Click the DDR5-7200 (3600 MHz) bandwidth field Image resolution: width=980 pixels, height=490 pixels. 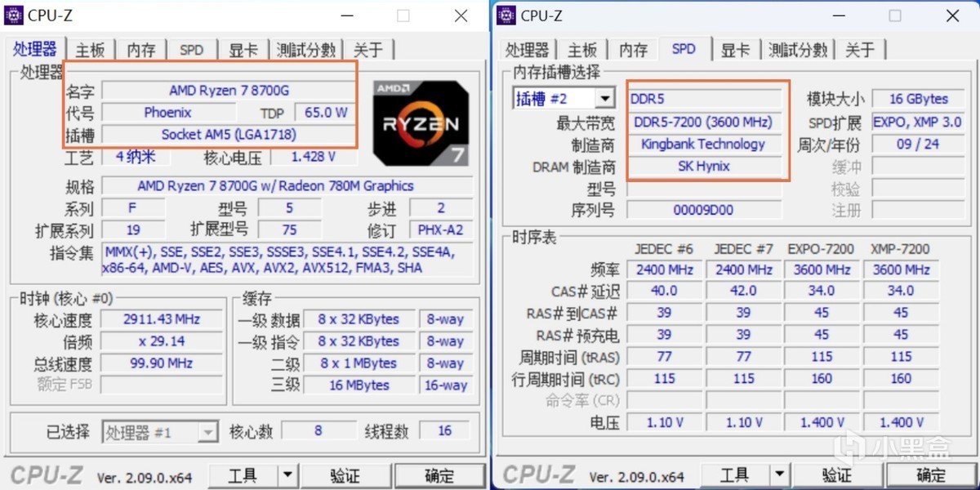coord(705,122)
